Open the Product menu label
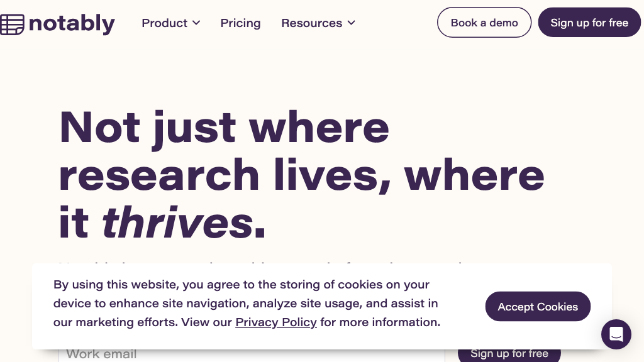The image size is (644, 362). [x=164, y=23]
